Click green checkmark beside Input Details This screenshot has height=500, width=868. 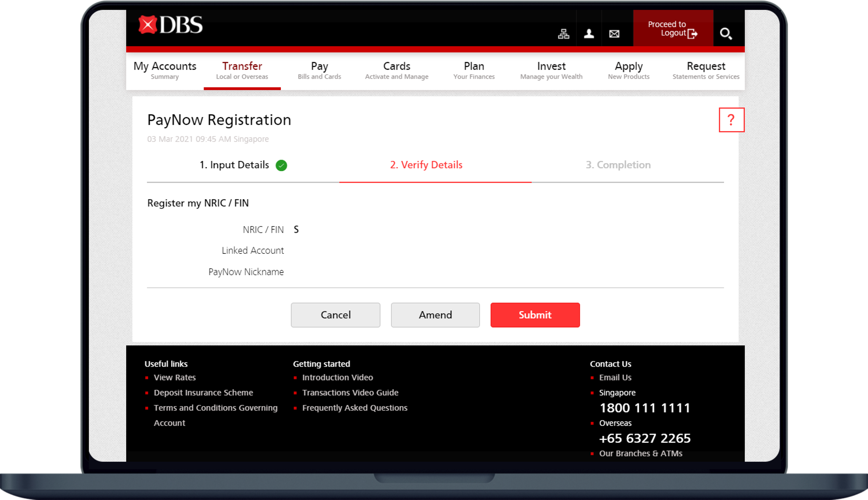[281, 165]
